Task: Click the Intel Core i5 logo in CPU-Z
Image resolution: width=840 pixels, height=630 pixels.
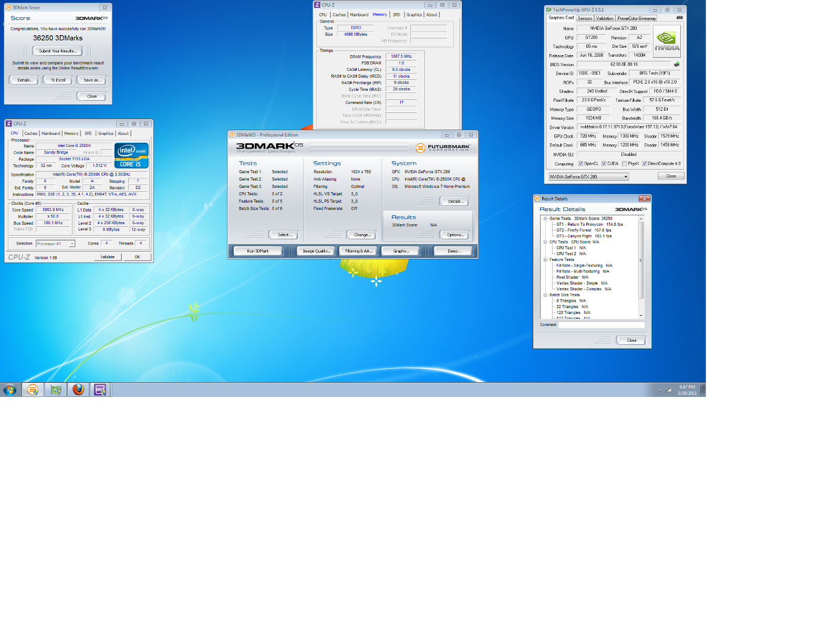Action: pyautogui.click(x=131, y=155)
